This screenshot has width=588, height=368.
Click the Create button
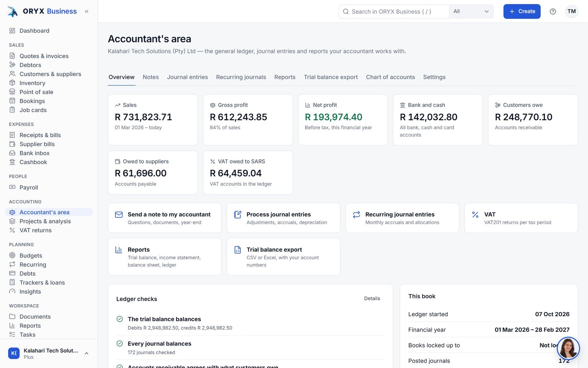pos(522,11)
